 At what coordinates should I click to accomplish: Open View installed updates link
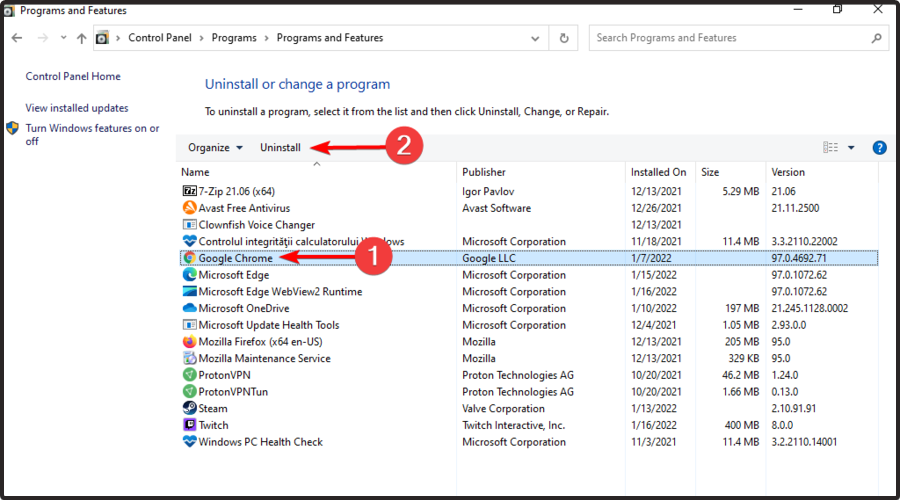coord(77,108)
